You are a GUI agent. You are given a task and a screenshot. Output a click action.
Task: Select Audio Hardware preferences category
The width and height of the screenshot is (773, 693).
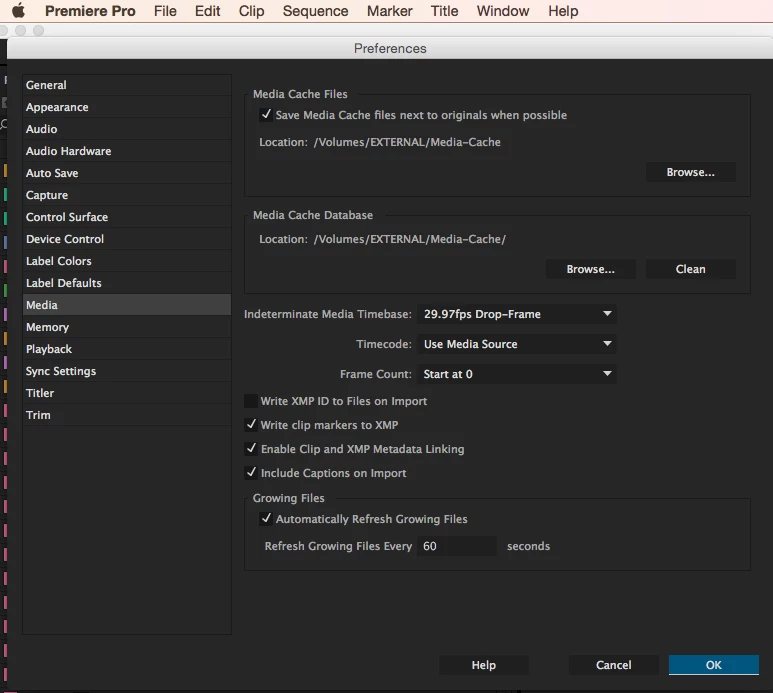point(127,151)
